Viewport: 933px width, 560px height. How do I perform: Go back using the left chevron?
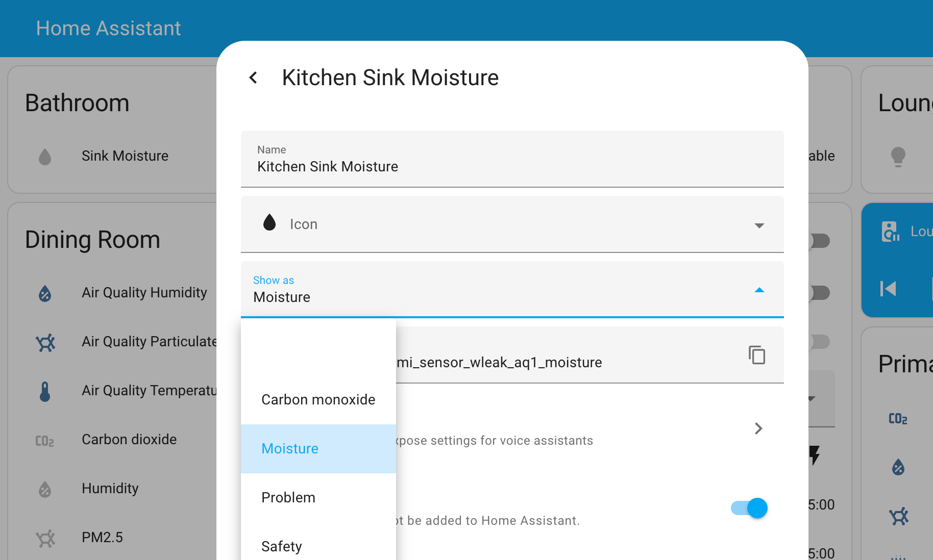click(254, 78)
